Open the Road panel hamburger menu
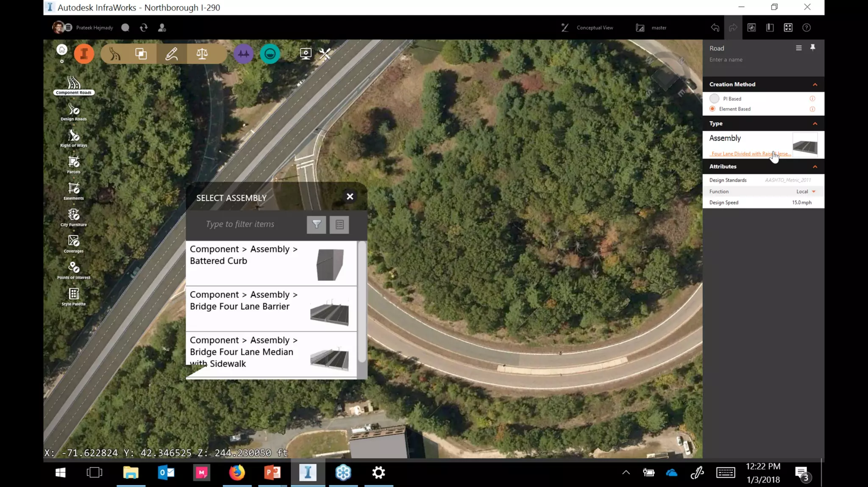Image resolution: width=868 pixels, height=487 pixels. pyautogui.click(x=798, y=48)
